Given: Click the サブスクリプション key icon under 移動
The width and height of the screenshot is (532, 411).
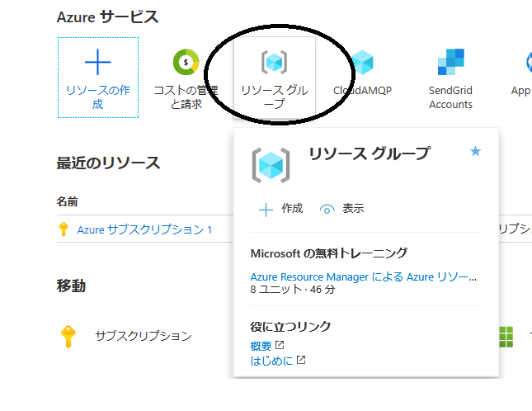Looking at the screenshot, I should pyautogui.click(x=68, y=337).
